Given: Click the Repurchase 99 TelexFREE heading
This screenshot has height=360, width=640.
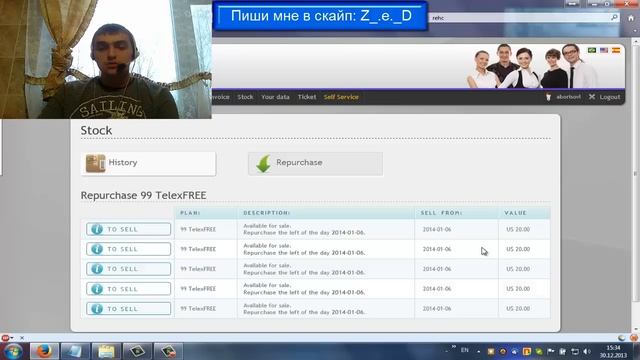Looking at the screenshot, I should [143, 196].
